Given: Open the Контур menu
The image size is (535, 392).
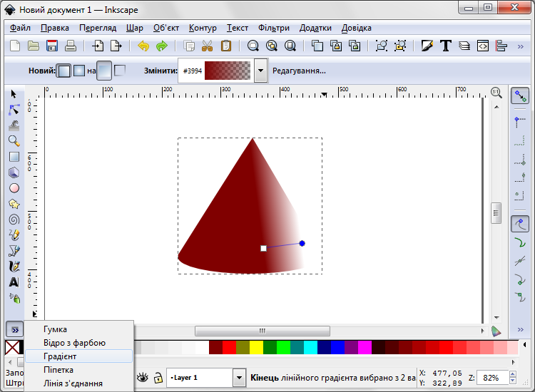Looking at the screenshot, I should pos(203,28).
